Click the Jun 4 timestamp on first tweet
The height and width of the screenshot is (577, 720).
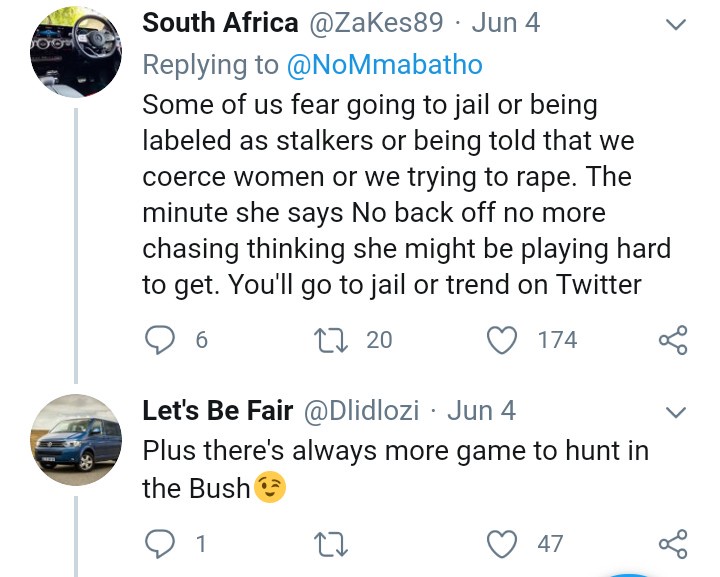505,24
